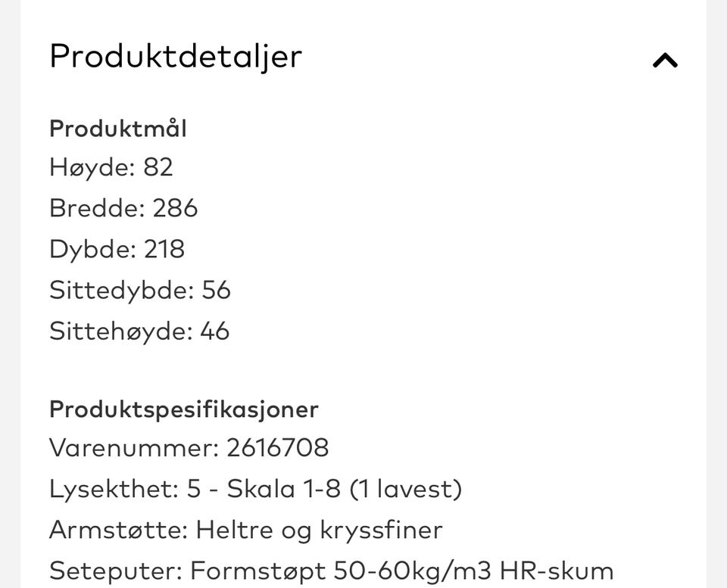Click the number 218 after Dybde
The image size is (727, 588).
pos(164,249)
